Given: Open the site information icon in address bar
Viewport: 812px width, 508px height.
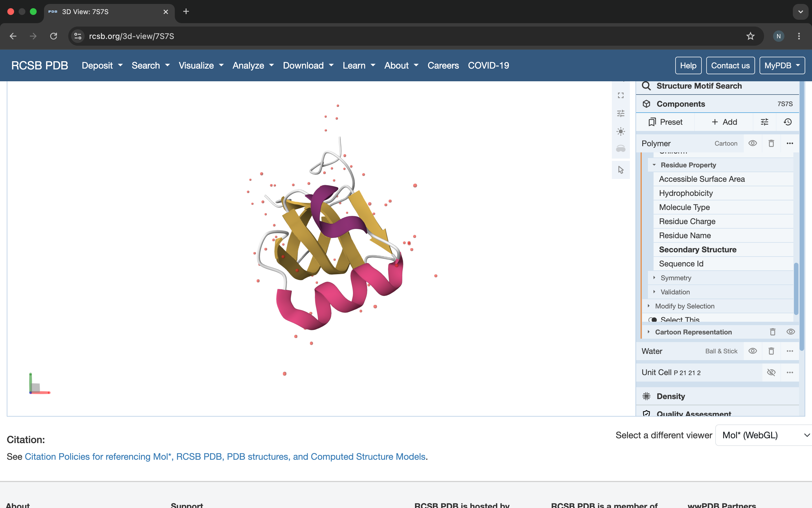Looking at the screenshot, I should pyautogui.click(x=78, y=36).
